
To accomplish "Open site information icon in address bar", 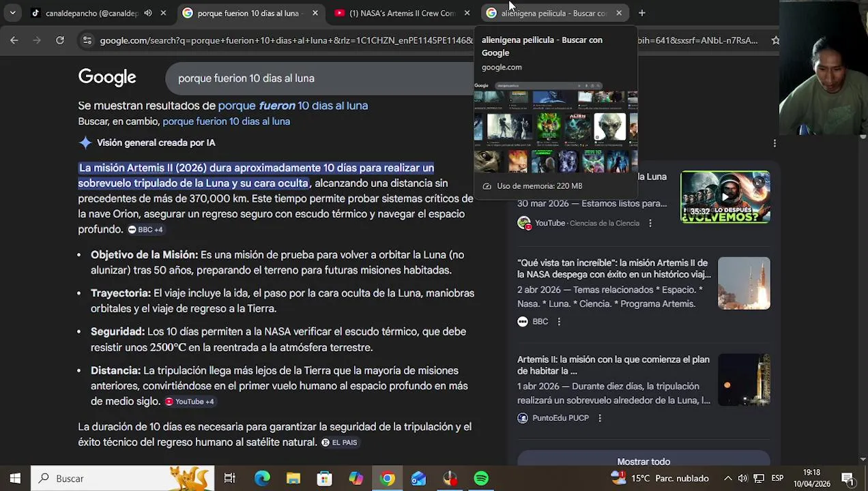I will pyautogui.click(x=87, y=40).
